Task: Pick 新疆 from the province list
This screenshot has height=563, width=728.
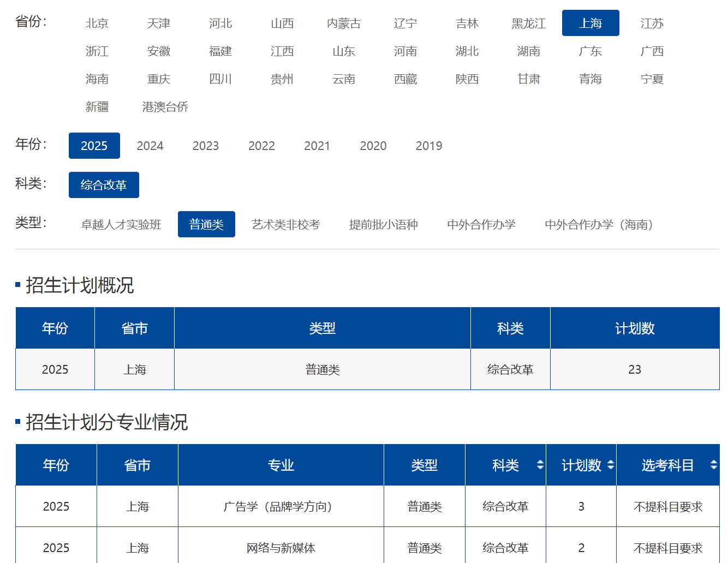Action: tap(97, 107)
